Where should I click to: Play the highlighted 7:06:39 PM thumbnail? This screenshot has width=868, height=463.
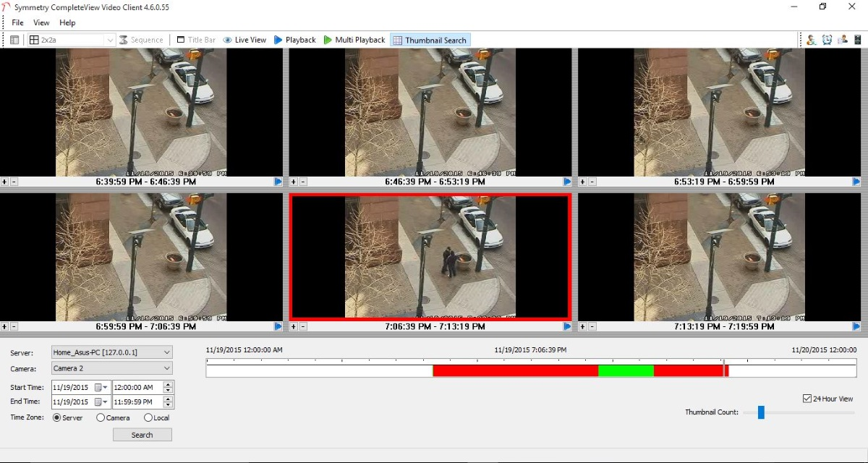tap(566, 326)
